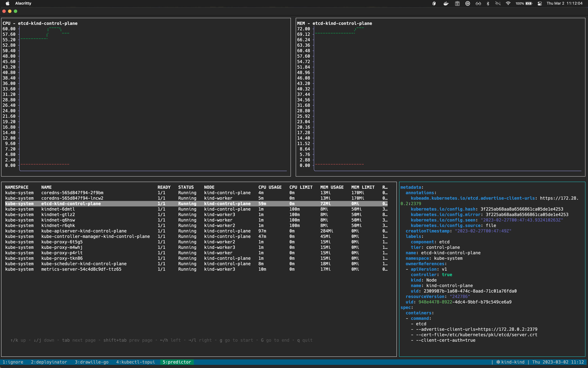Click the spec key in YAML pane

tap(406, 307)
